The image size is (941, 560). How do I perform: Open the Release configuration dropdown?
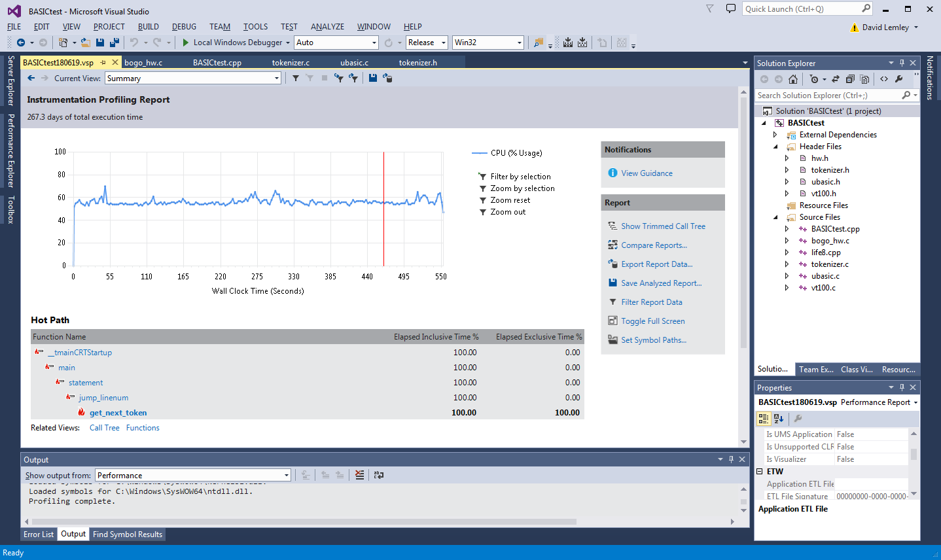[444, 43]
